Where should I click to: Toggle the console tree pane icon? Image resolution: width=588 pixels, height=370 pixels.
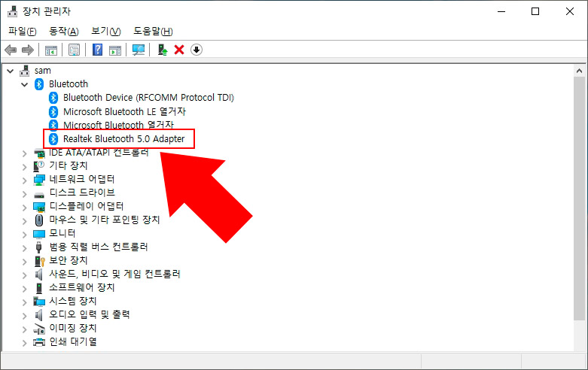[x=51, y=50]
